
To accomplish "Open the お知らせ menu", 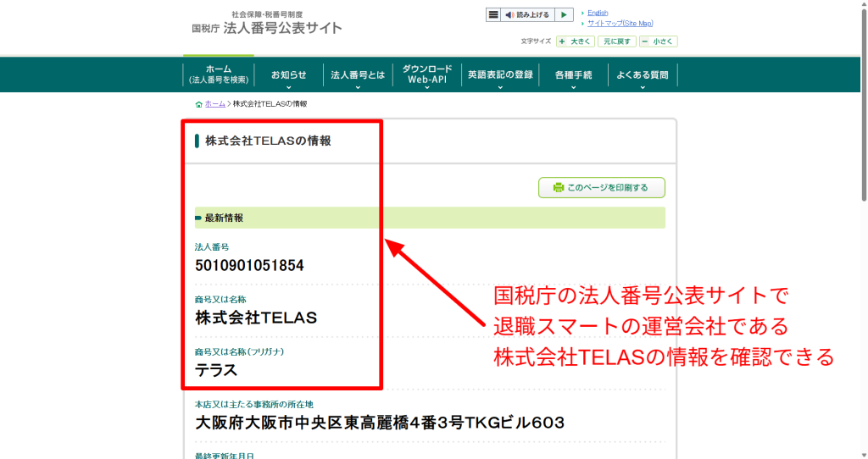I will tap(288, 75).
